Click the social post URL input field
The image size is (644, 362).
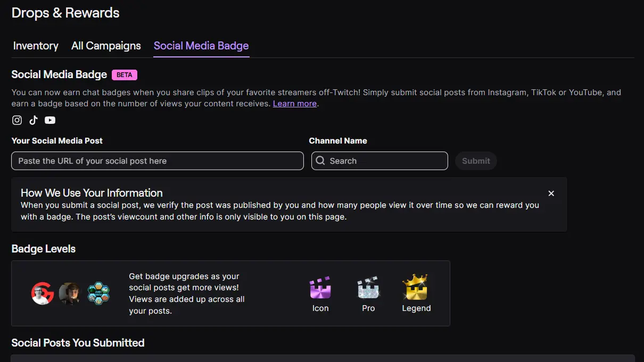157,161
